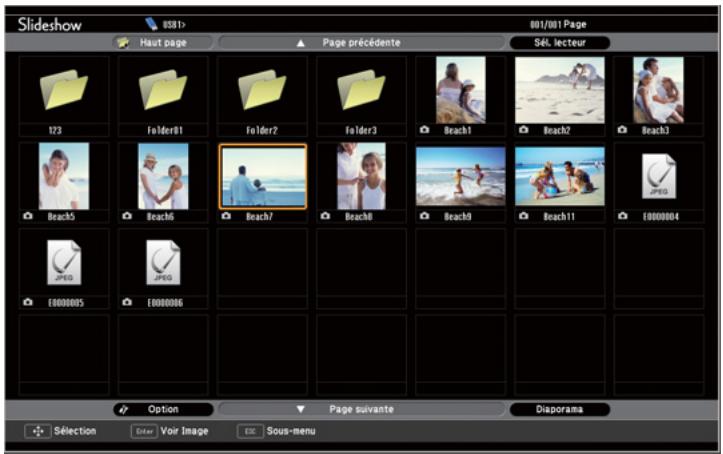
Task: Click the camera icon beside Beach7
Action: (x=226, y=216)
